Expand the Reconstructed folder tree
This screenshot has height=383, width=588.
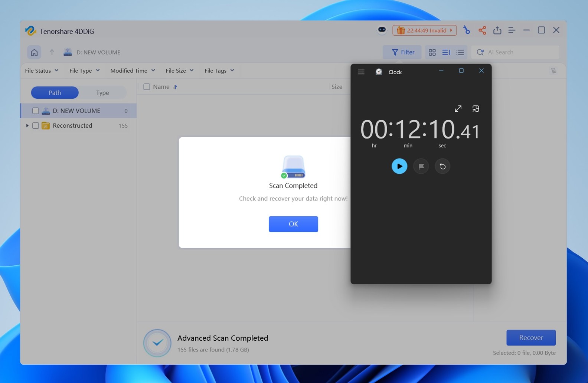coord(27,125)
